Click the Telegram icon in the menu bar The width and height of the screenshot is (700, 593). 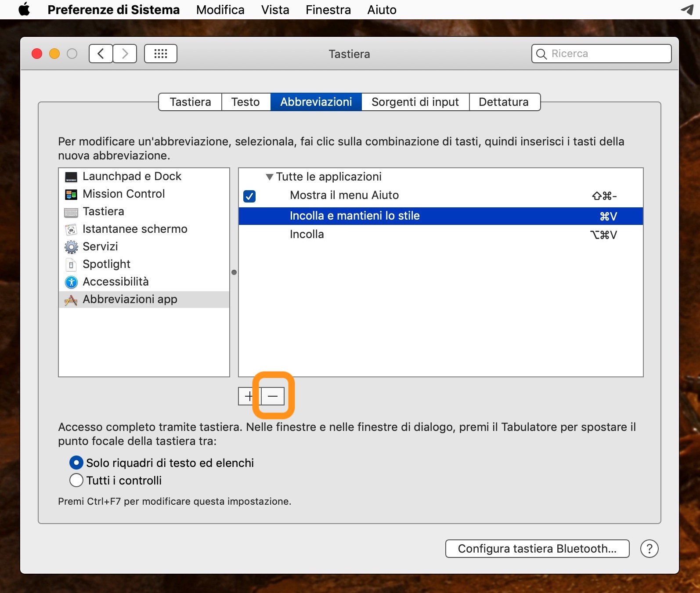click(687, 10)
